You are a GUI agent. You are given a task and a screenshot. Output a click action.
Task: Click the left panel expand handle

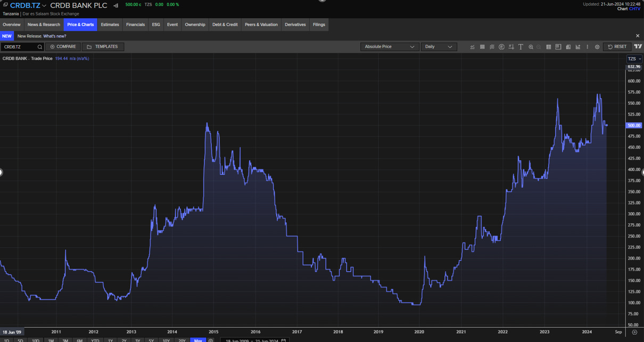click(1, 172)
